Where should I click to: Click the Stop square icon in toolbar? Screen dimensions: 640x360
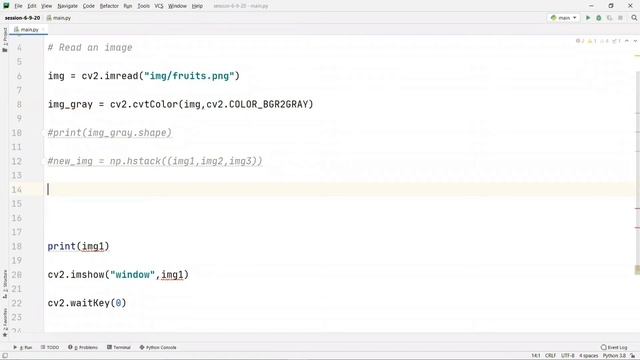coord(620,18)
